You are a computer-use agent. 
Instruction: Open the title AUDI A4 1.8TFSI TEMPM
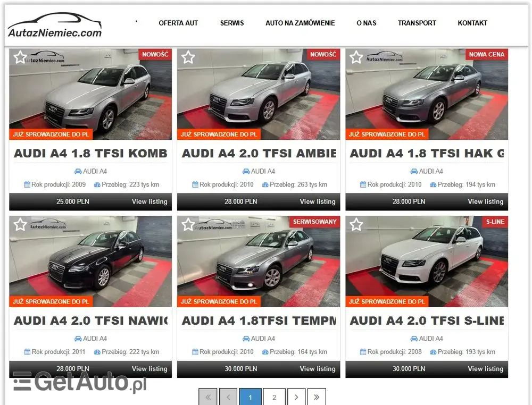259,320
